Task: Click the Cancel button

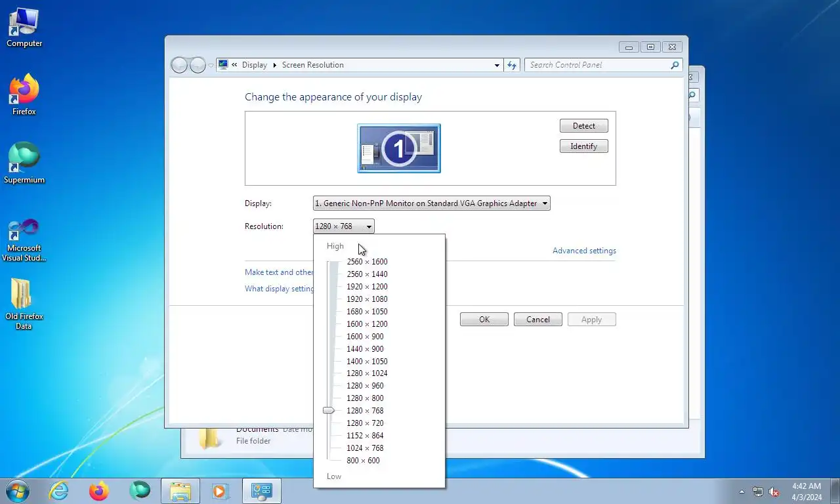Action: 538,320
